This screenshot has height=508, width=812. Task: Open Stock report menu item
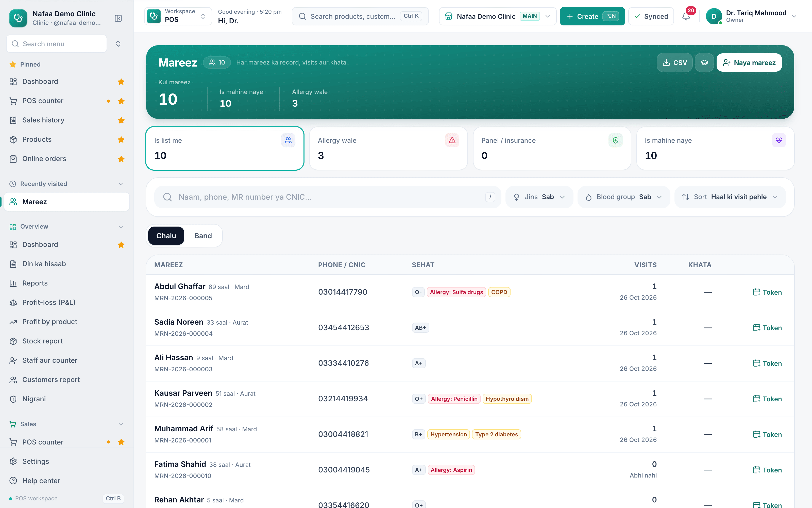coord(66,341)
